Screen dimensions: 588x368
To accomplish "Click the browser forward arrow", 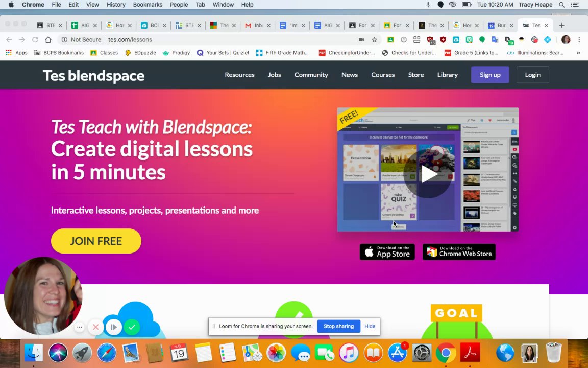I will coord(22,40).
